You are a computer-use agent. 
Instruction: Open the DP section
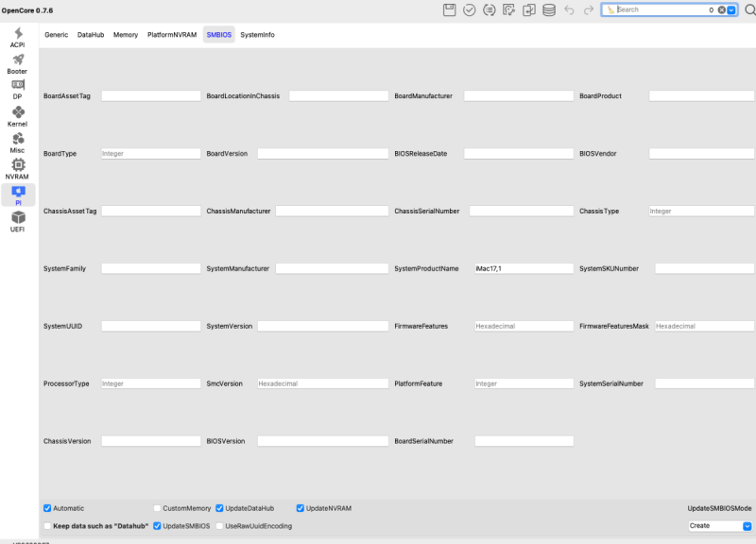tap(18, 90)
